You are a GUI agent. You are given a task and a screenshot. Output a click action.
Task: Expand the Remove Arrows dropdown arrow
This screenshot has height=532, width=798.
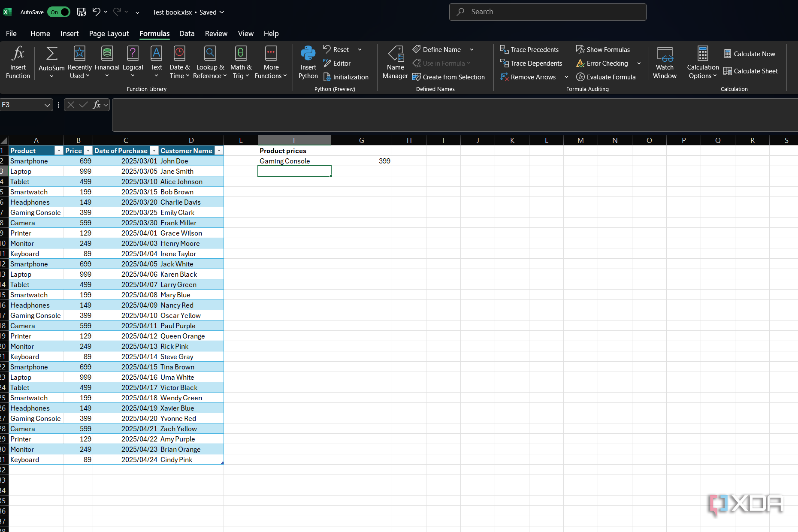coord(566,77)
